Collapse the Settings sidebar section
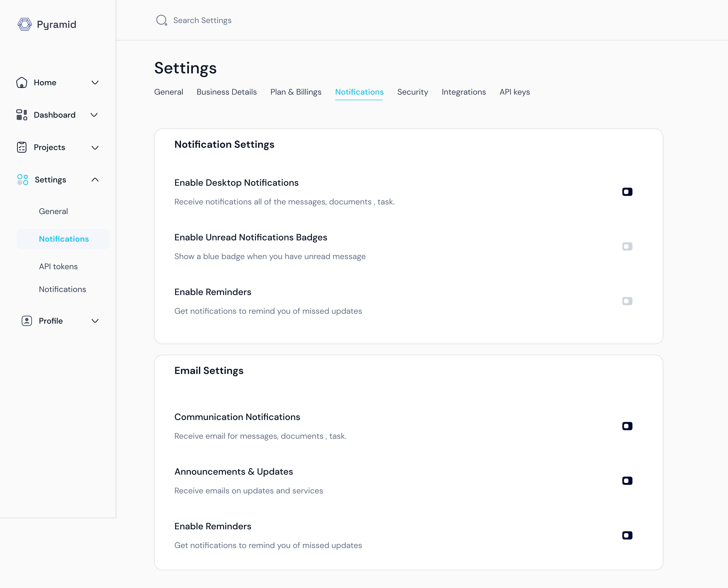Viewport: 728px width, 588px height. [95, 179]
